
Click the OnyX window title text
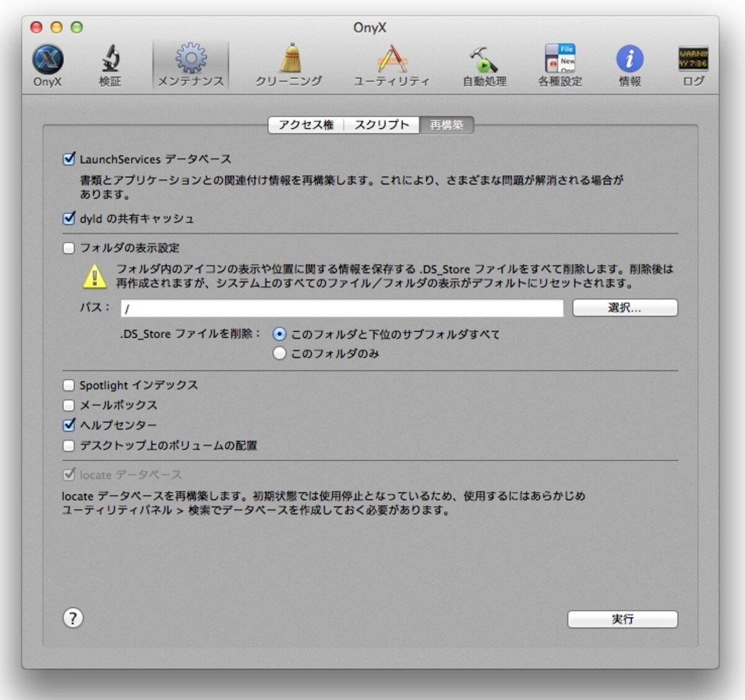tap(370, 28)
